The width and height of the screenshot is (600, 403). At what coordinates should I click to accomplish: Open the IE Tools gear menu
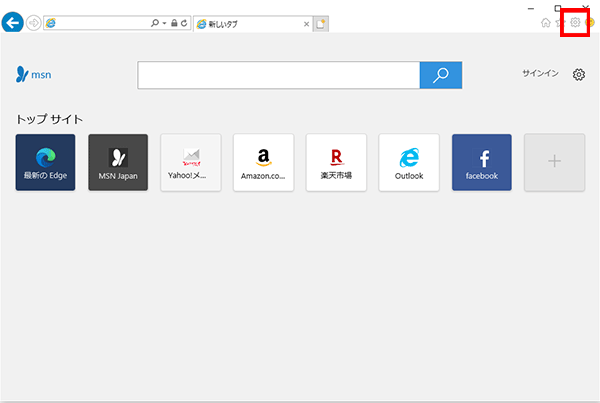point(575,23)
